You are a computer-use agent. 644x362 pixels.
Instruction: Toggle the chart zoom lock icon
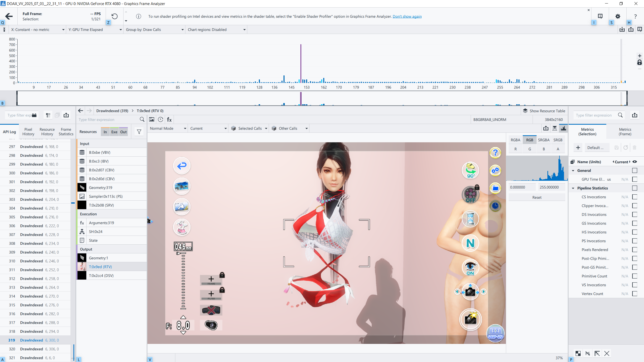(639, 62)
